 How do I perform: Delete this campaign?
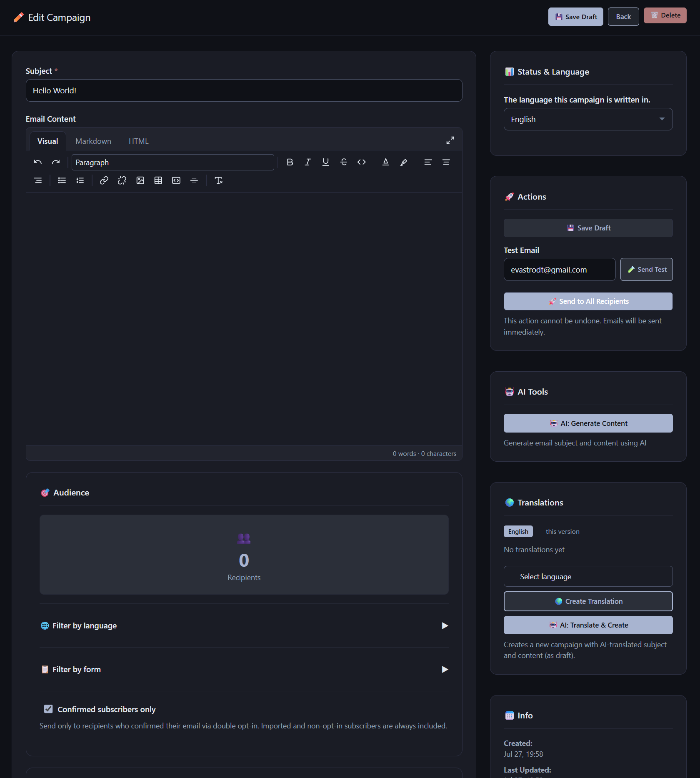pyautogui.click(x=665, y=15)
